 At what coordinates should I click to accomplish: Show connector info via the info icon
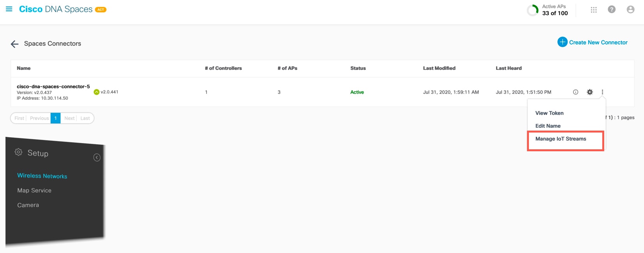[575, 92]
